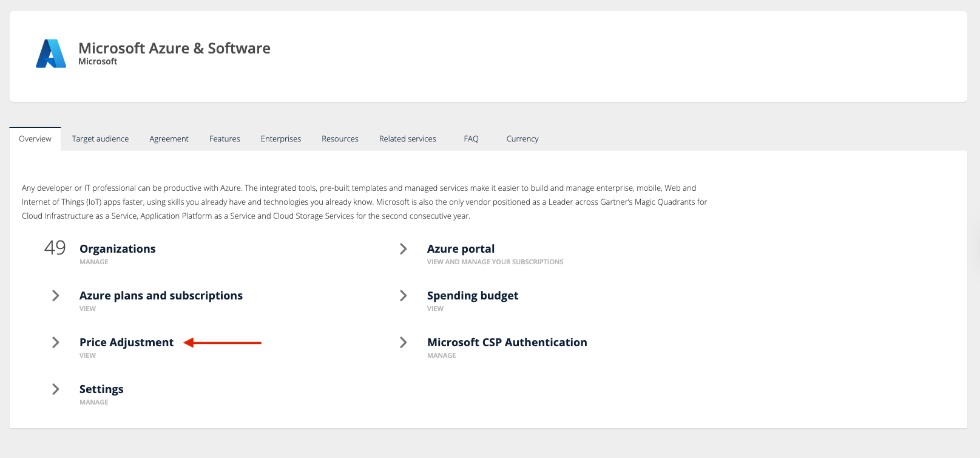Click the chevron beside Settings
The width and height of the screenshot is (980, 458).
[x=56, y=389]
